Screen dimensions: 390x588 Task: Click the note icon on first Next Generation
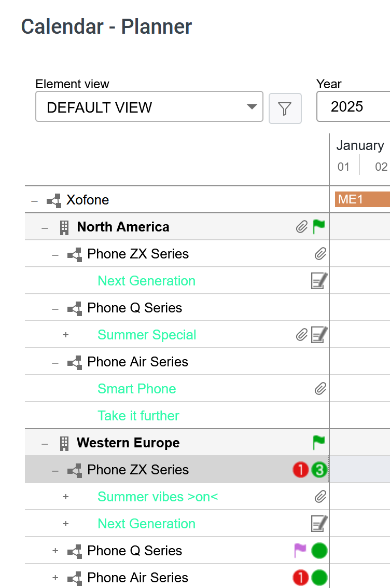(x=319, y=280)
